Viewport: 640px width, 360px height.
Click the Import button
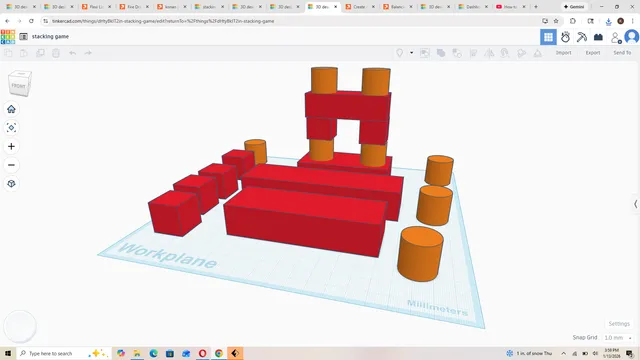(563, 53)
